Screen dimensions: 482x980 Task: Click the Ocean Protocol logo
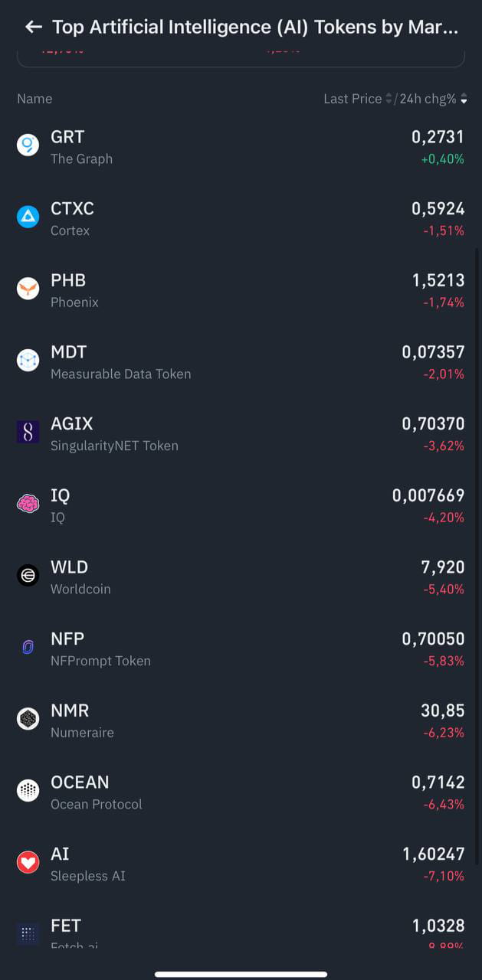tap(28, 790)
